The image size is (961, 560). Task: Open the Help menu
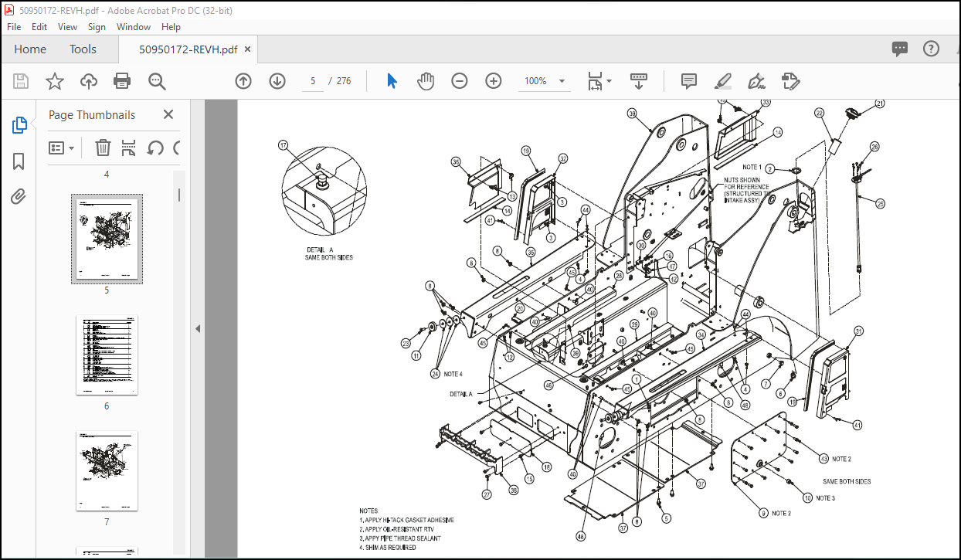tap(171, 27)
